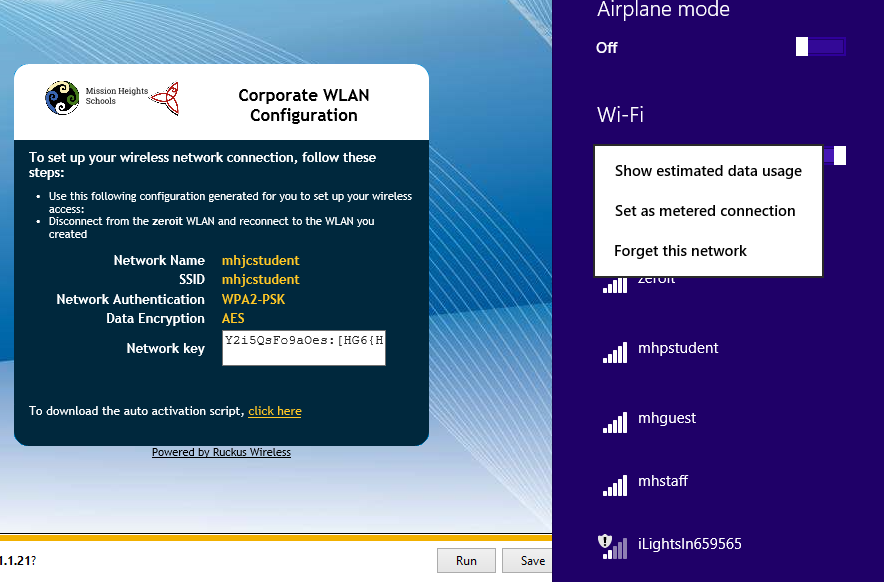
Task: Click the Network key text field
Action: click(x=303, y=347)
